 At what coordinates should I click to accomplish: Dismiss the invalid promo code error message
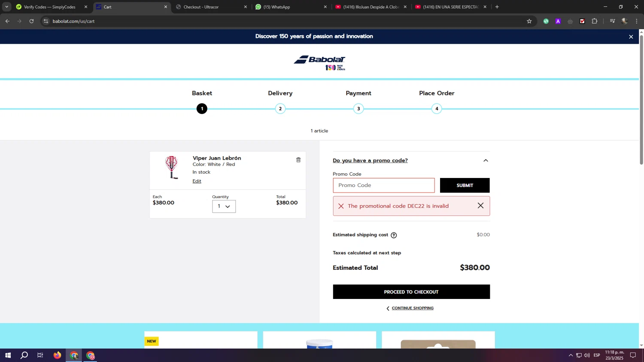point(480,206)
